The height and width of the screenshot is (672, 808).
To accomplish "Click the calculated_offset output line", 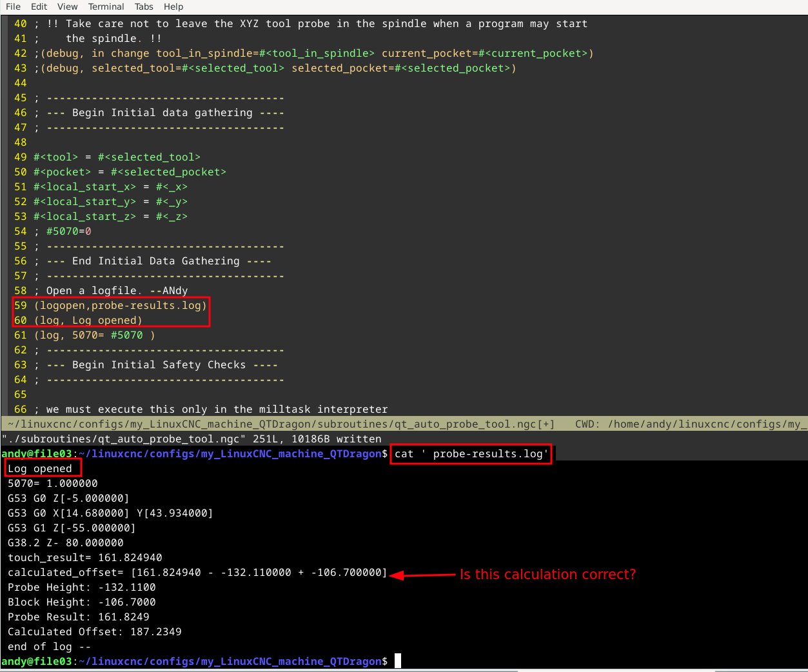I will coord(197,573).
